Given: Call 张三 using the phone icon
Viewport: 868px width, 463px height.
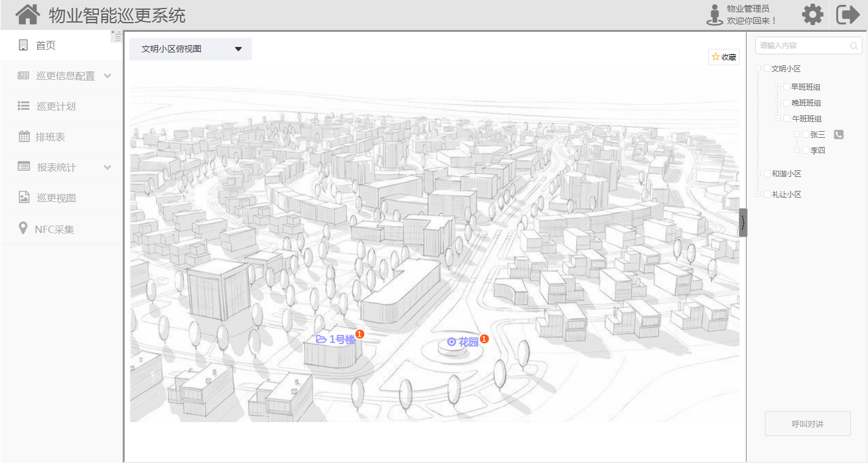Looking at the screenshot, I should 839,135.
